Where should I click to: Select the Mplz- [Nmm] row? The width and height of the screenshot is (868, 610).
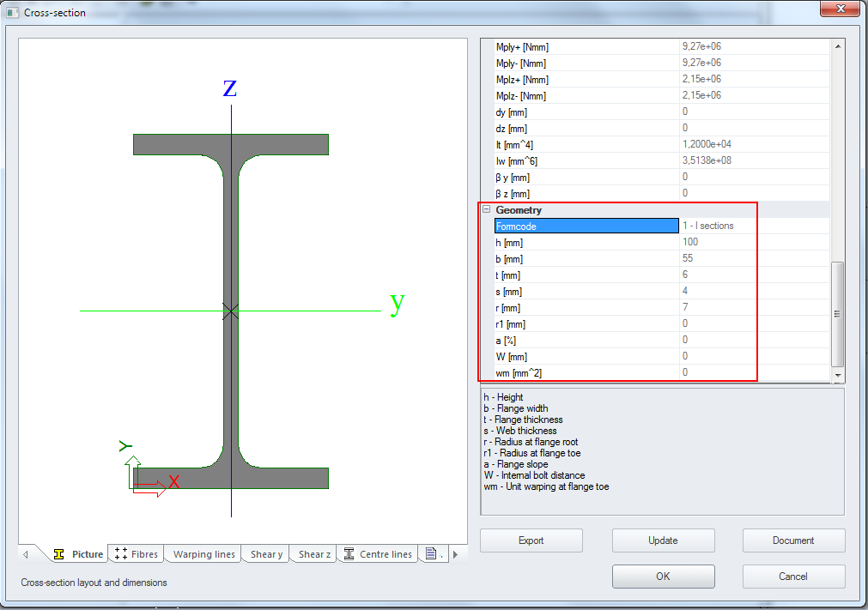(662, 96)
